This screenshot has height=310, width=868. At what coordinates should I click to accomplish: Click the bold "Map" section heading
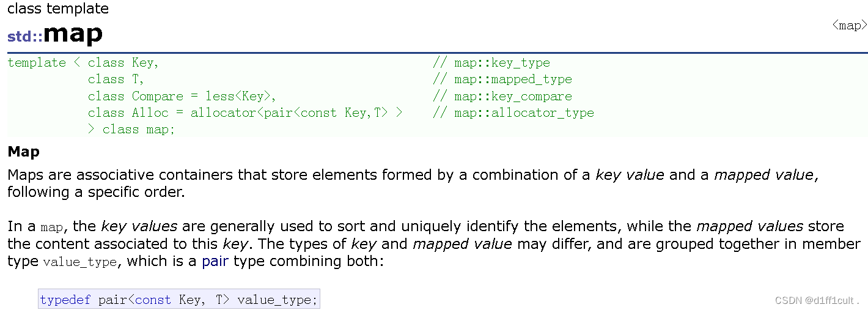23,152
